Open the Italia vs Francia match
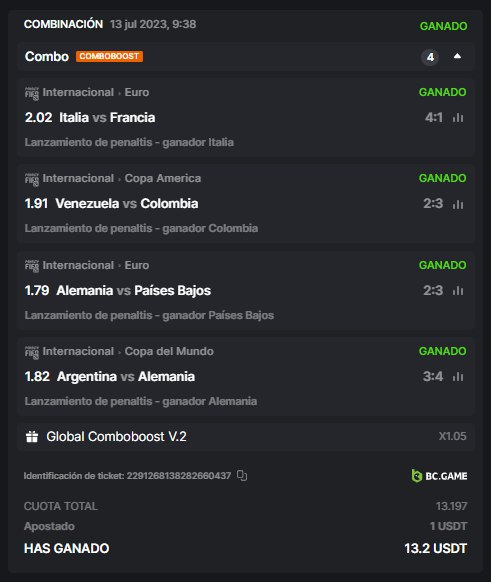Image resolution: width=491 pixels, height=582 pixels. pyautogui.click(x=107, y=118)
